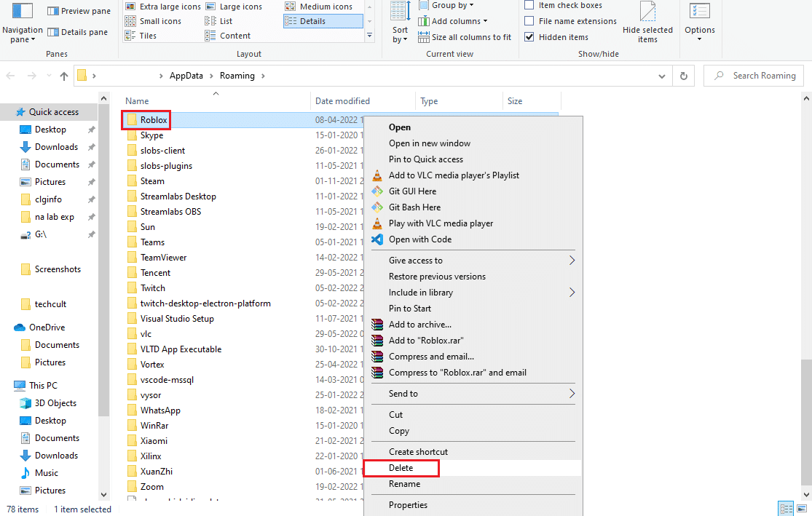
Task: Go up one folder level arrow
Action: (x=63, y=76)
